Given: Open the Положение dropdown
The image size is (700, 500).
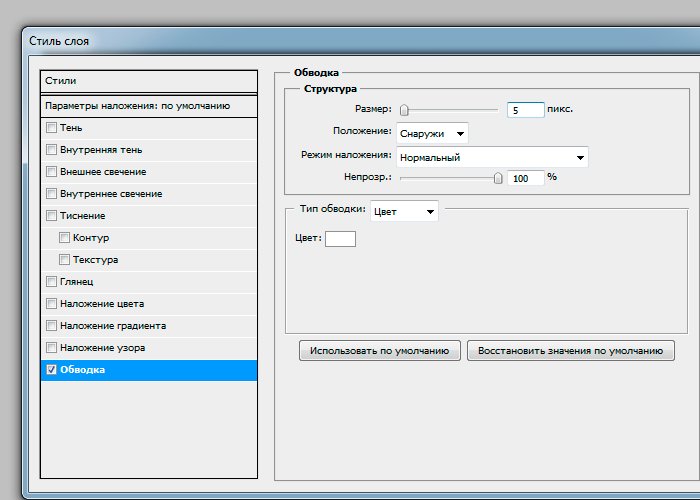Looking at the screenshot, I should [432, 133].
